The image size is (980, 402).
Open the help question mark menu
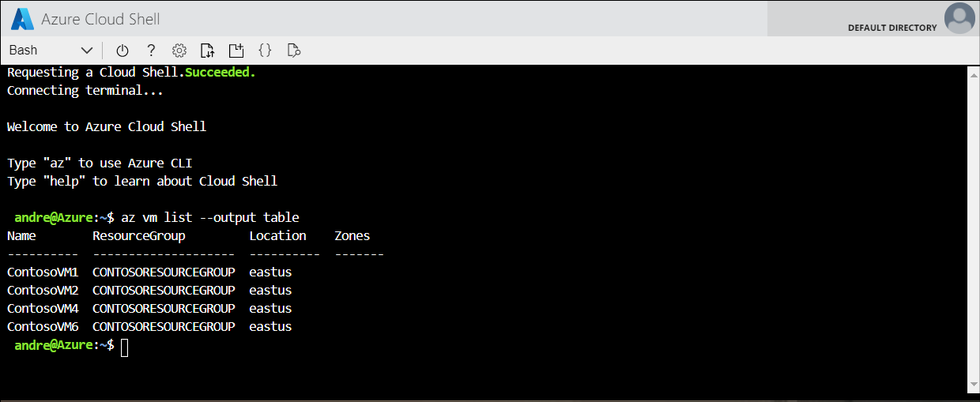tap(151, 51)
